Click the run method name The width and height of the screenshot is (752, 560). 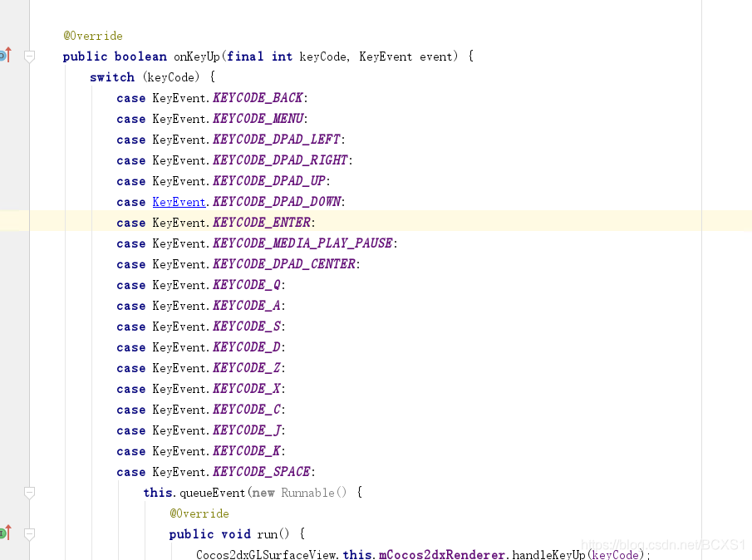(267, 534)
